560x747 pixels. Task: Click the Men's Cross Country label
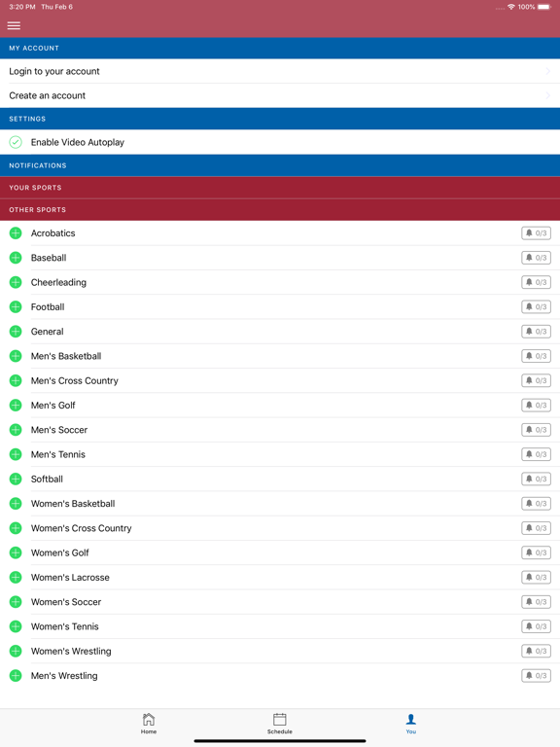[x=74, y=381]
